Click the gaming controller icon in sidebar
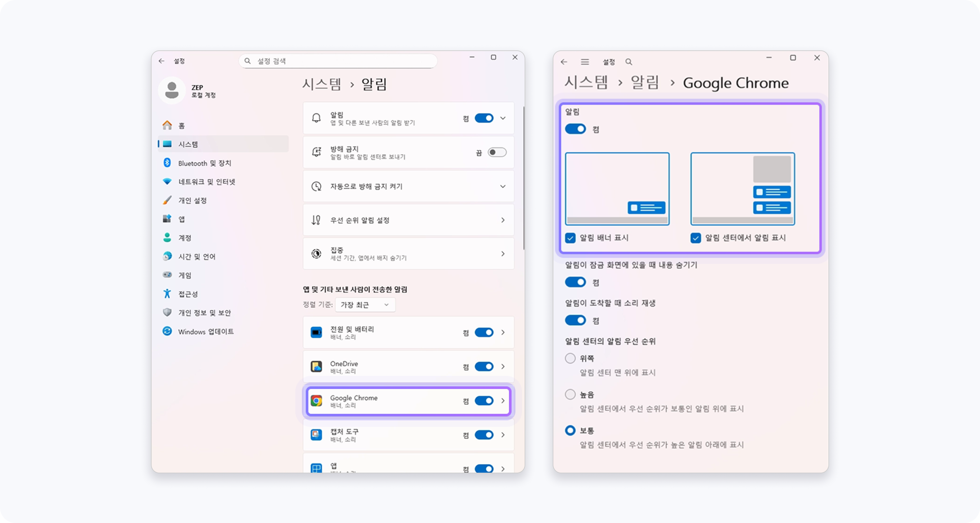The width and height of the screenshot is (980, 523). tap(167, 275)
